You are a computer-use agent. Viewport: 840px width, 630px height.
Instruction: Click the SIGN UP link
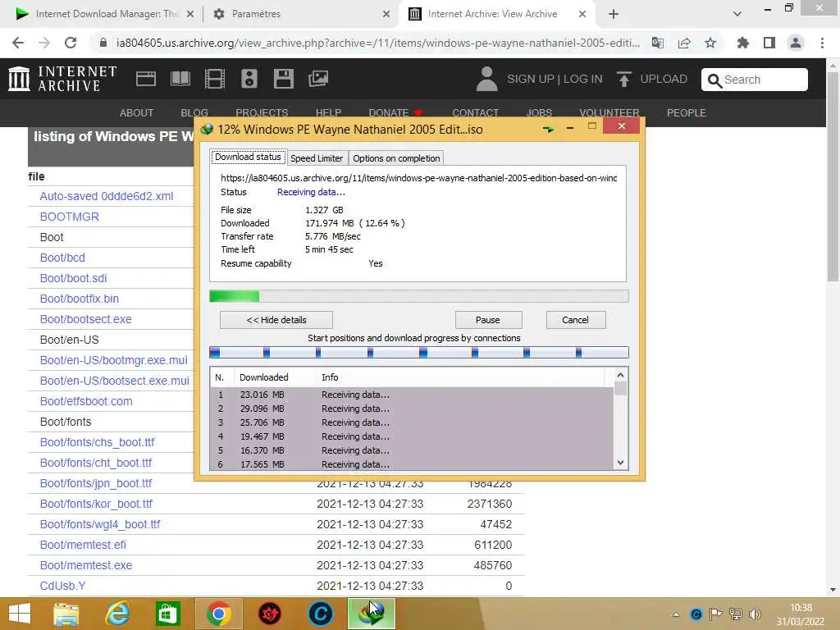531,79
